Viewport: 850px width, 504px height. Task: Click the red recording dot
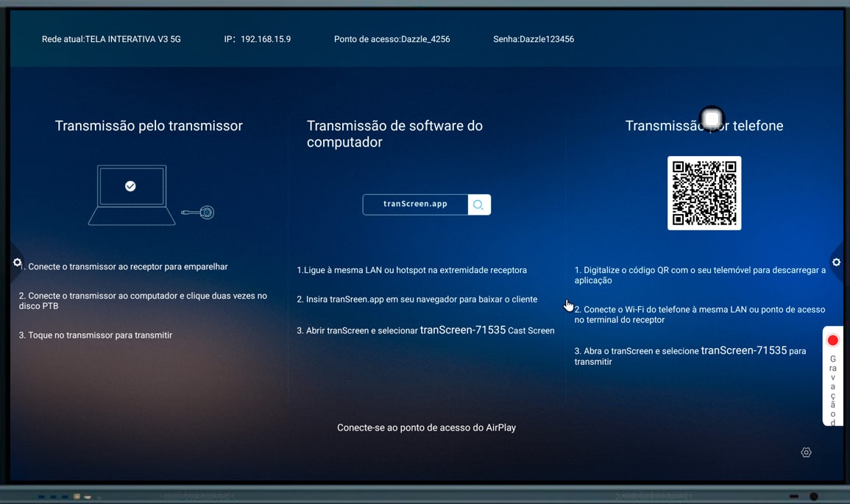click(832, 341)
